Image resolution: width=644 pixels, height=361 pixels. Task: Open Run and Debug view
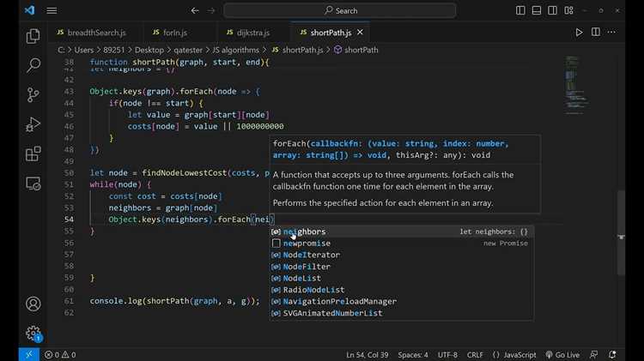33,124
